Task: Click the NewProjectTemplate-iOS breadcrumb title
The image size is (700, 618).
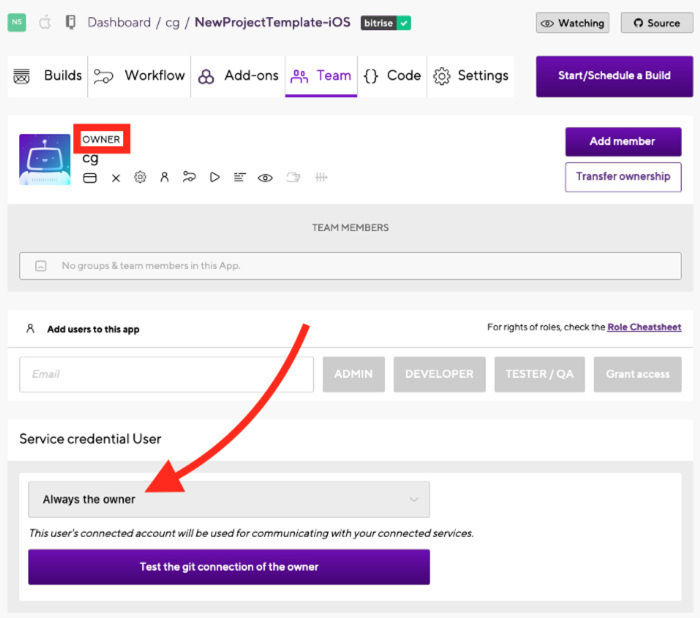Action: coord(272,22)
